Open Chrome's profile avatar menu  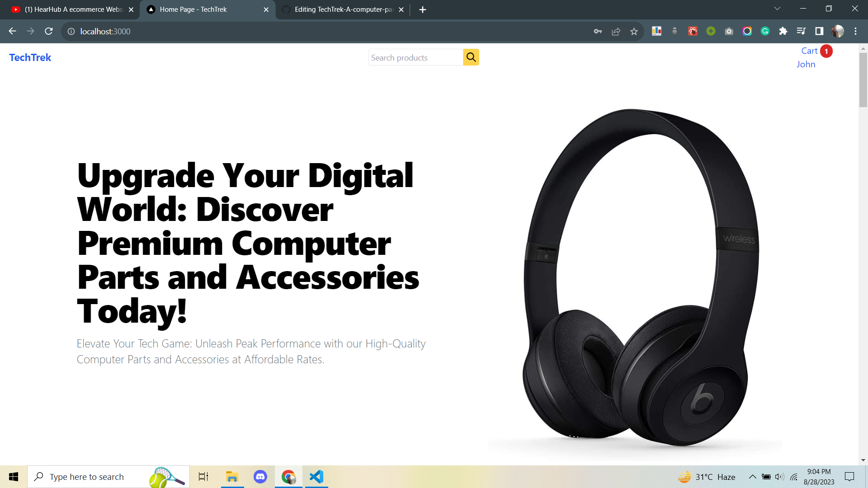click(838, 31)
